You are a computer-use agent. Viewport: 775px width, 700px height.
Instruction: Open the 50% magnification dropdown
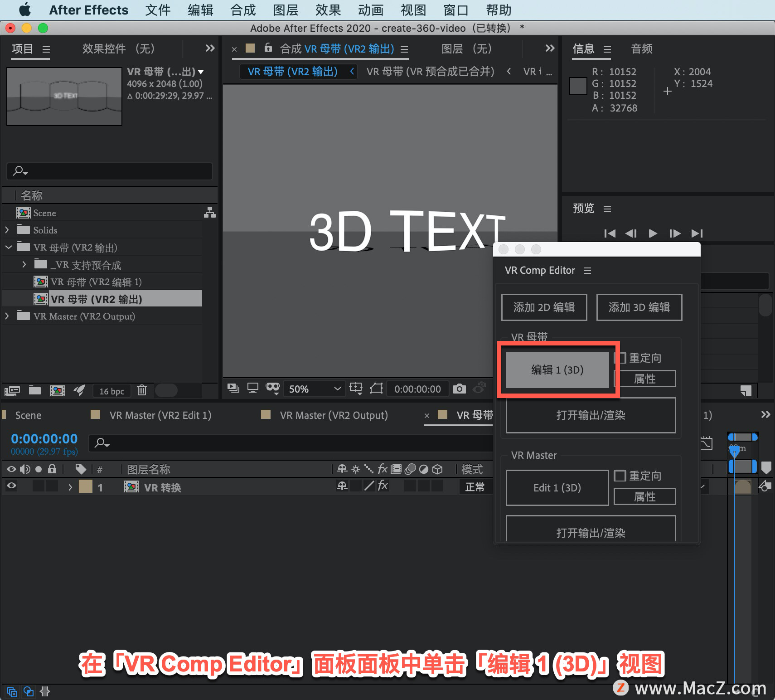click(315, 389)
